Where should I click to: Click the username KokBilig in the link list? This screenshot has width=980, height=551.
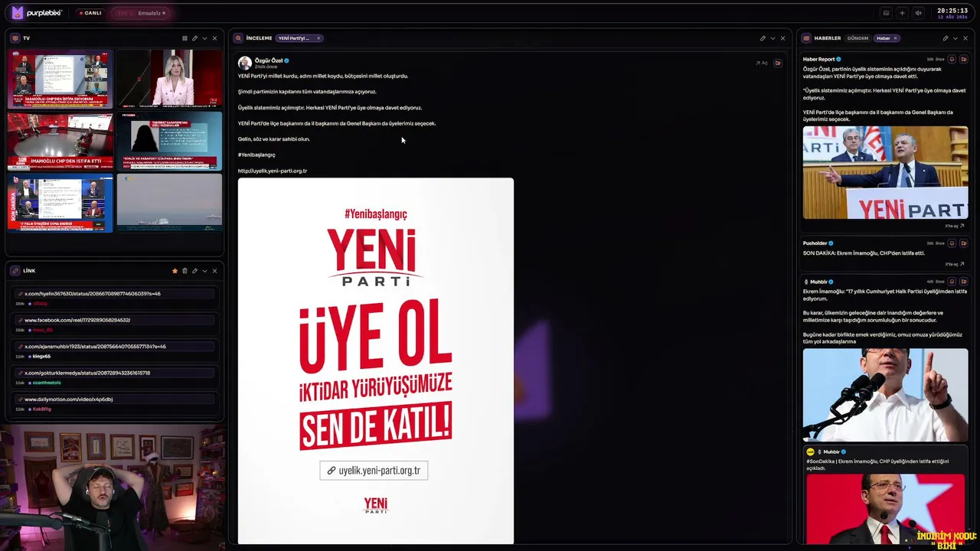click(x=41, y=409)
